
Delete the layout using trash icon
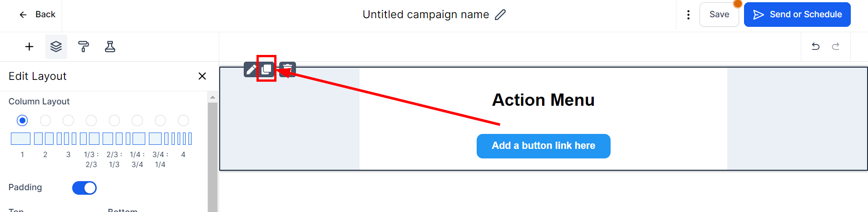tap(288, 69)
